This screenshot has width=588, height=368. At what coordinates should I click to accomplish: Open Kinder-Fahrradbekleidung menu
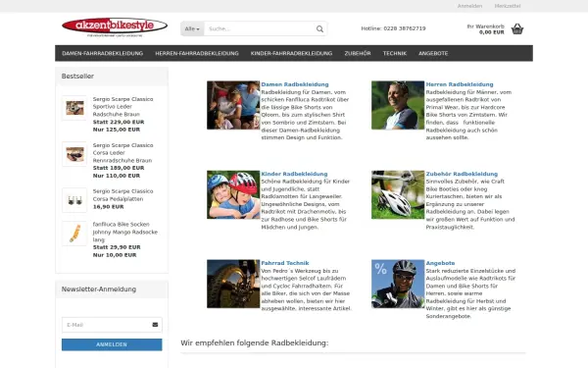coord(291,53)
